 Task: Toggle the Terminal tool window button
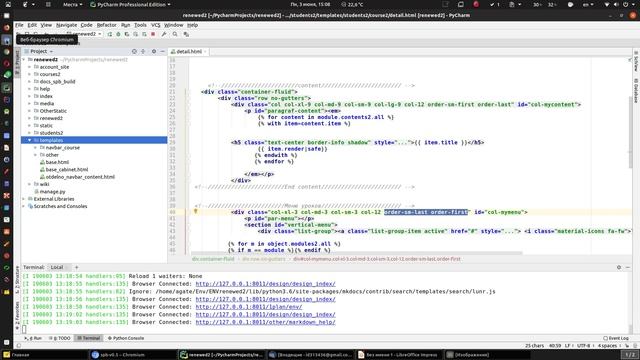[x=89, y=338]
